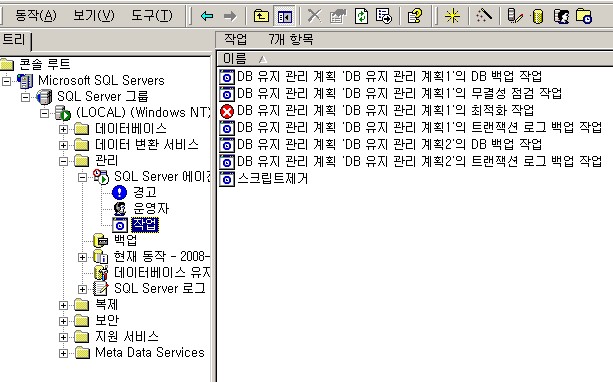The height and width of the screenshot is (382, 613).
Task: Expand the 지원 서비스 folder
Action: pos(63,337)
